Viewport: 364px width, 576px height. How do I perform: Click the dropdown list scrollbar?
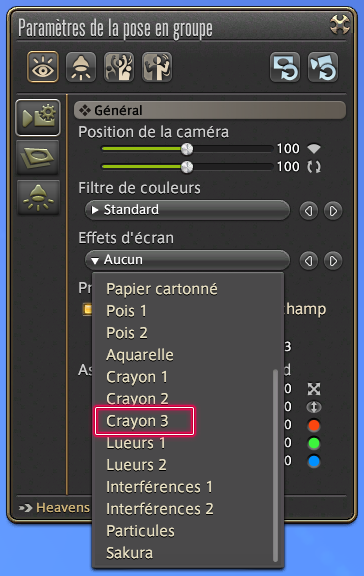coord(275,466)
